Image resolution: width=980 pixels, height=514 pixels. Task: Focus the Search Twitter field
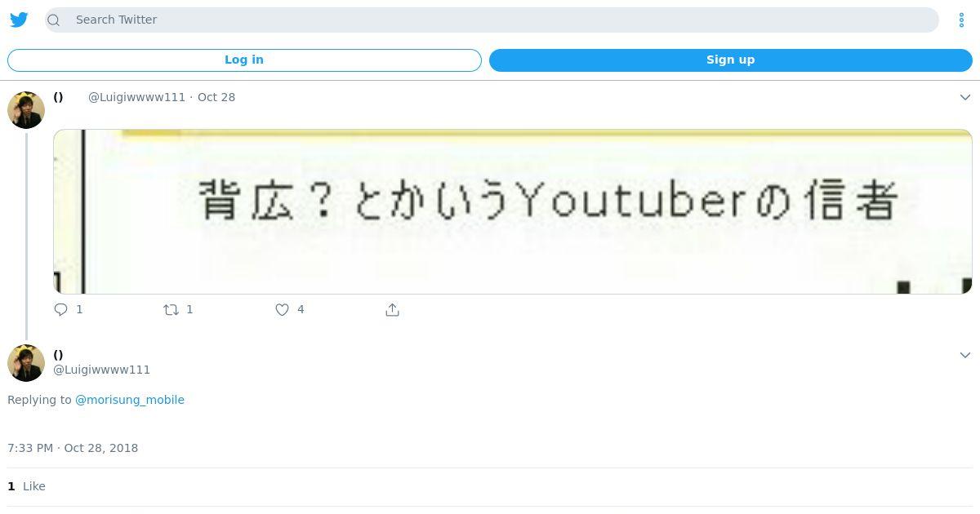pos(492,20)
